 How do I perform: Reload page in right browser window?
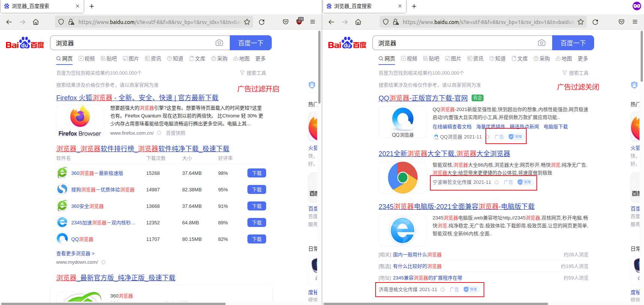595,22
